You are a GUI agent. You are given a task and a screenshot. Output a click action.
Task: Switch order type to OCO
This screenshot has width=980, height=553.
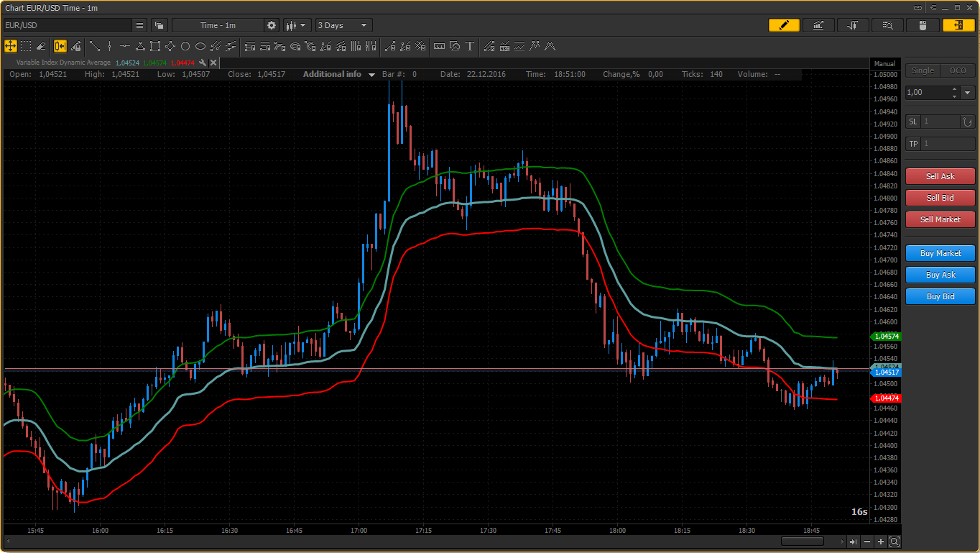(958, 70)
